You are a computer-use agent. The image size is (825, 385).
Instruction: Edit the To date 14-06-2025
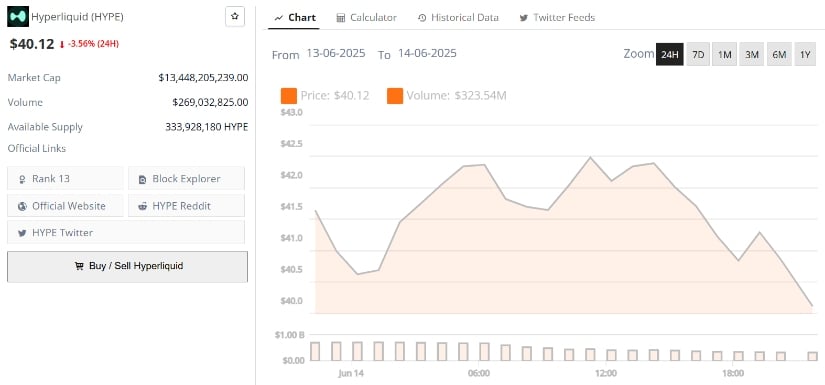point(427,53)
